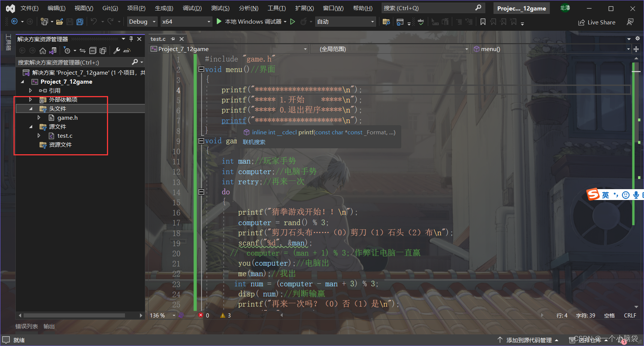Open the 工具(T) menu
This screenshot has width=644, height=346.
[x=277, y=8]
